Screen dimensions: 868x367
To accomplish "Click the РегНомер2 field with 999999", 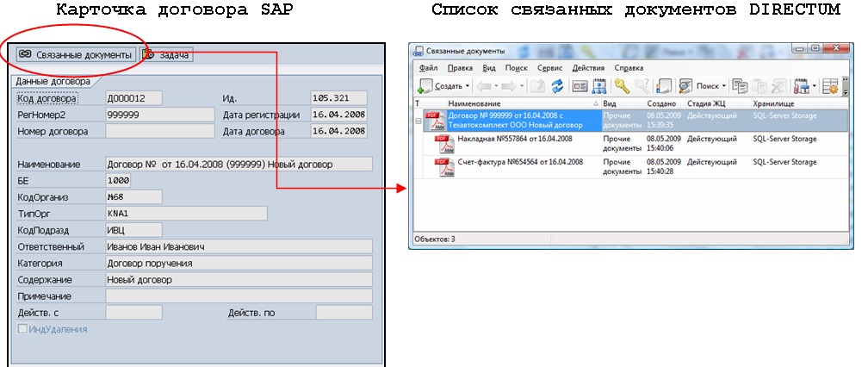I will click(x=159, y=115).
